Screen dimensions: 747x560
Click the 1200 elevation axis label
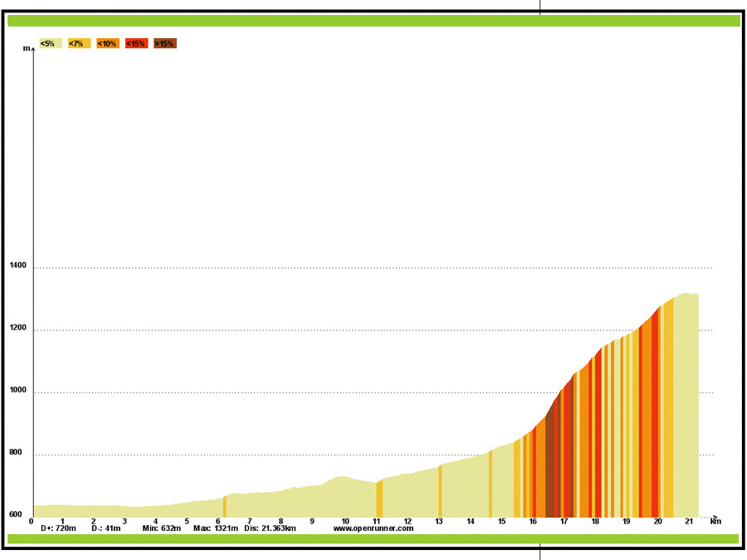18,328
